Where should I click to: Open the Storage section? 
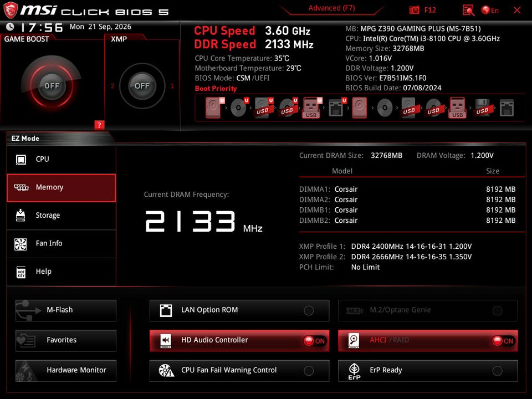(61, 216)
